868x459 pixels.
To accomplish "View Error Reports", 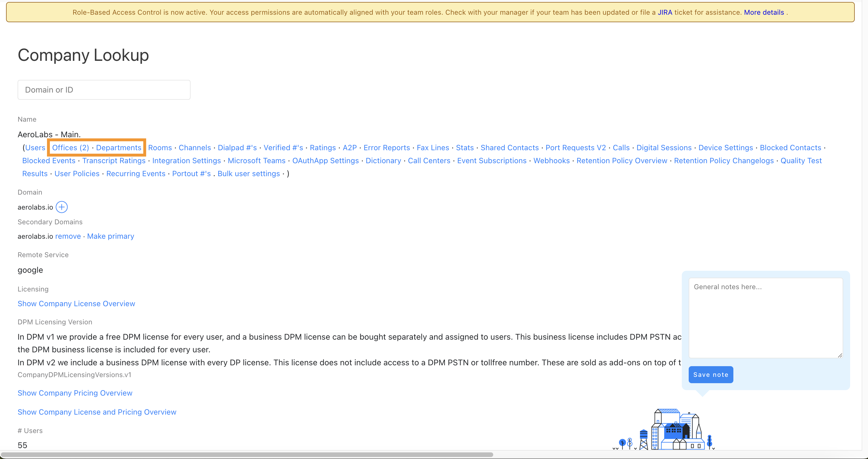I will tap(387, 148).
